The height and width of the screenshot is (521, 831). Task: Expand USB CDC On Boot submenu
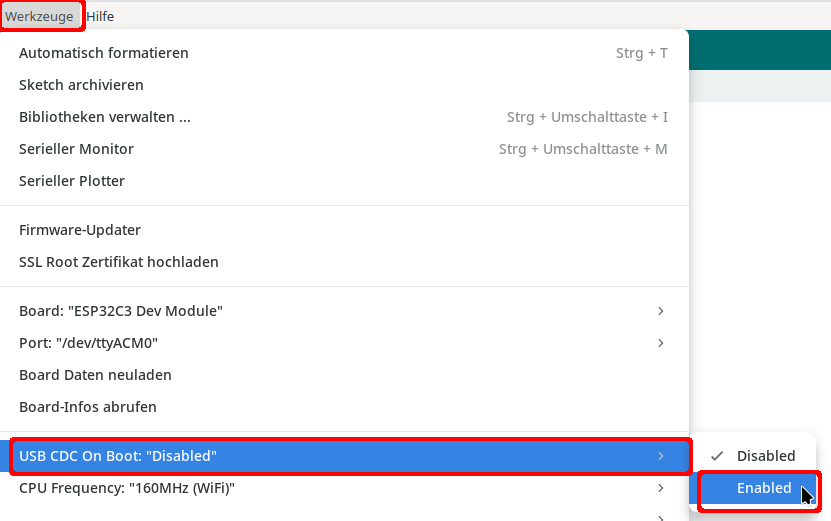point(118,456)
